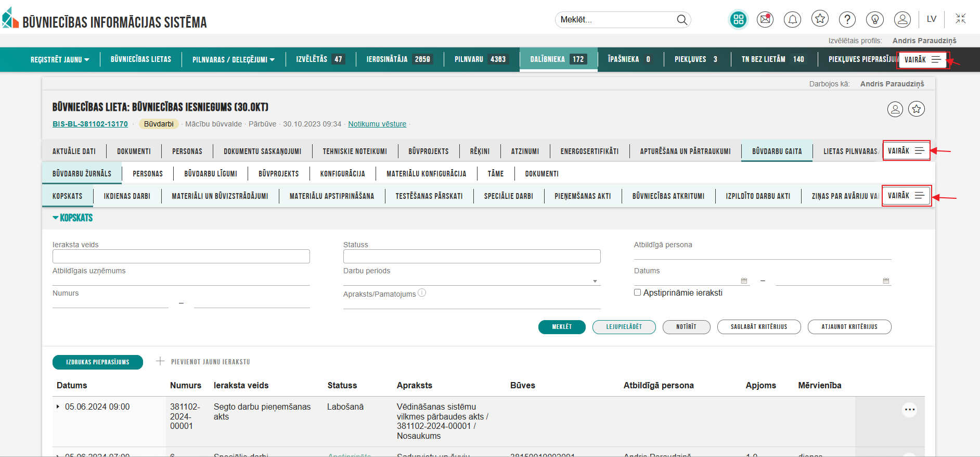This screenshot has height=457, width=980.
Task: Click the Atbildīgais uzņēmums field
Action: [181, 280]
